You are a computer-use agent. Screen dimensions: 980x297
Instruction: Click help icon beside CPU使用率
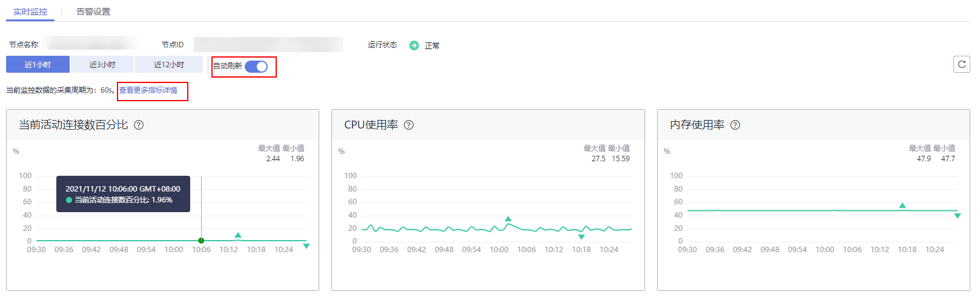tap(409, 125)
